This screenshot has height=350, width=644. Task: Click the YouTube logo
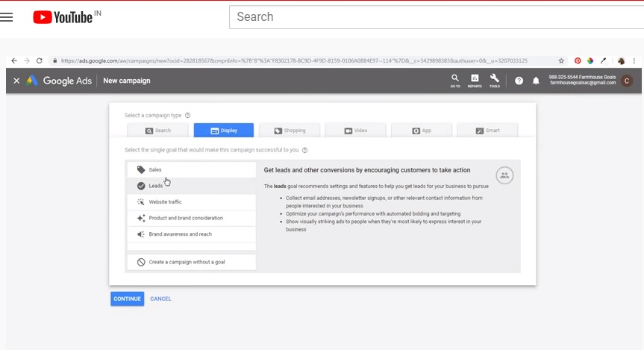[63, 17]
